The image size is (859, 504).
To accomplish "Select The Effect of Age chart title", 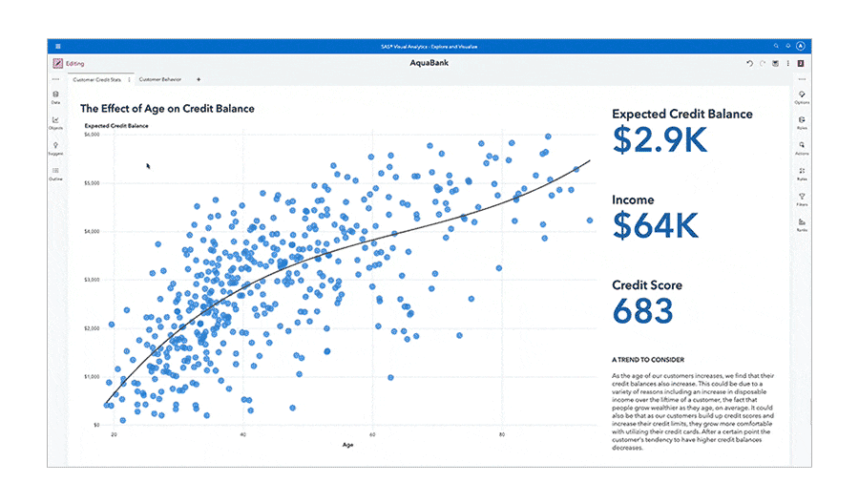I will [x=167, y=109].
